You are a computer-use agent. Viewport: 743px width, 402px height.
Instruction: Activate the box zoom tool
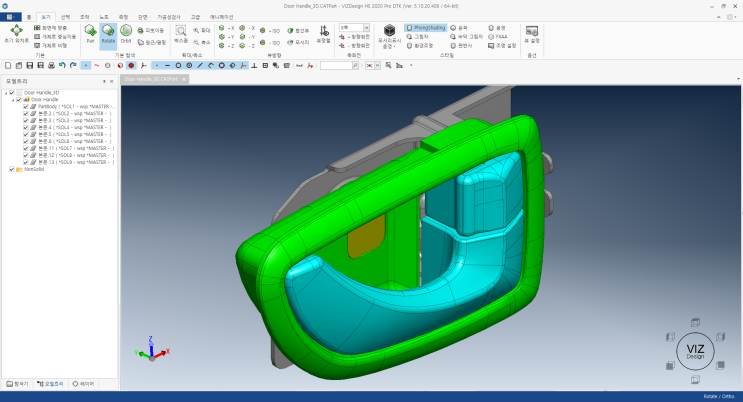point(181,34)
